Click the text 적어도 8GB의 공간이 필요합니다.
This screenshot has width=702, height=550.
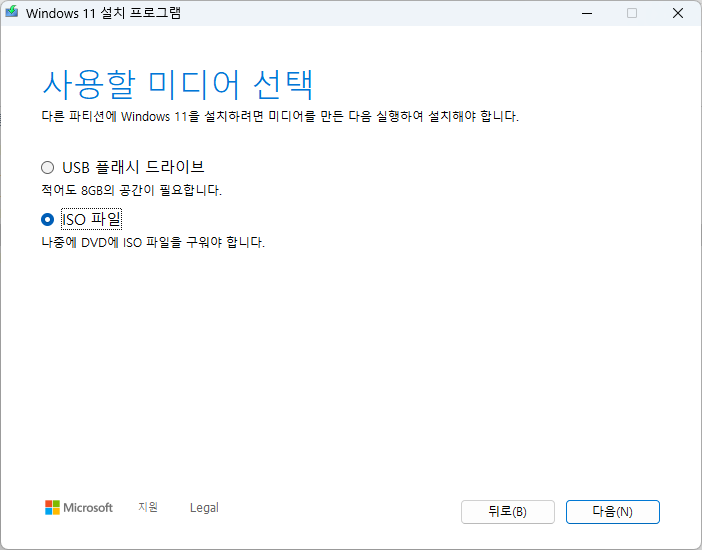coord(131,190)
